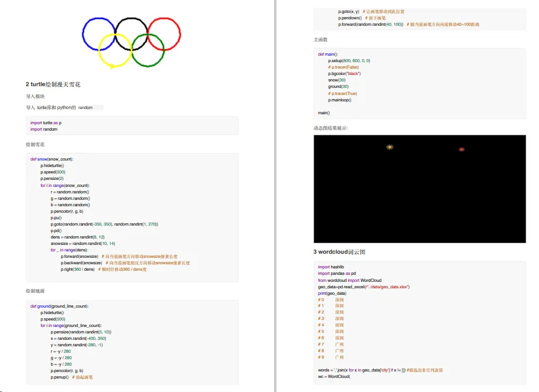Viewport: 539px width, 392px height.
Task: Click the "words = ','.join(..." line
Action: (380, 370)
